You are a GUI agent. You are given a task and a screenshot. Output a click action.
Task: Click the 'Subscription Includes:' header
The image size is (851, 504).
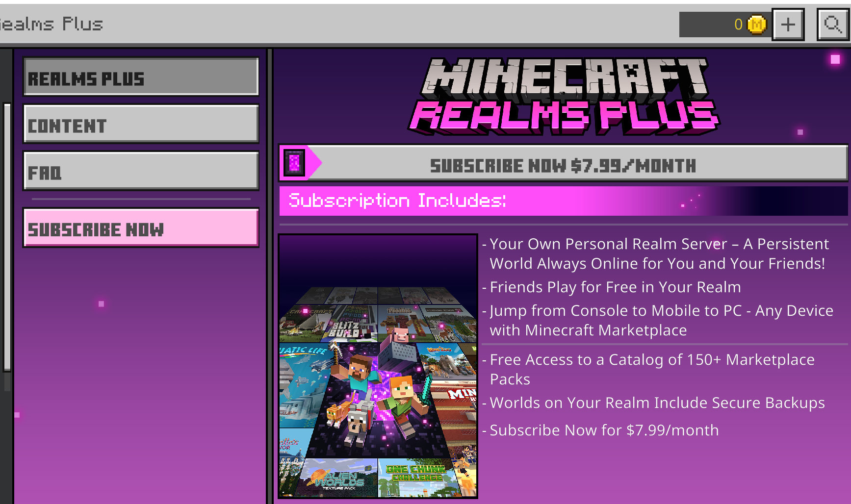click(397, 201)
